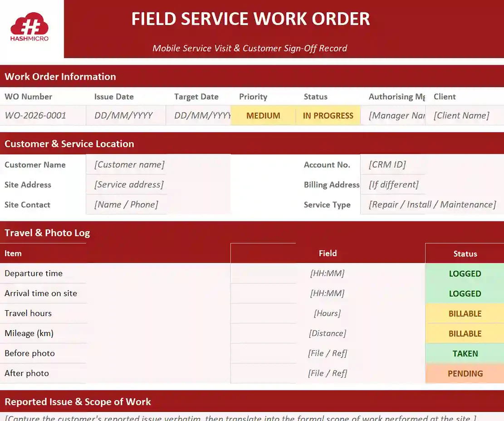Open the Mileage BILLABLE status cell

[x=465, y=333]
